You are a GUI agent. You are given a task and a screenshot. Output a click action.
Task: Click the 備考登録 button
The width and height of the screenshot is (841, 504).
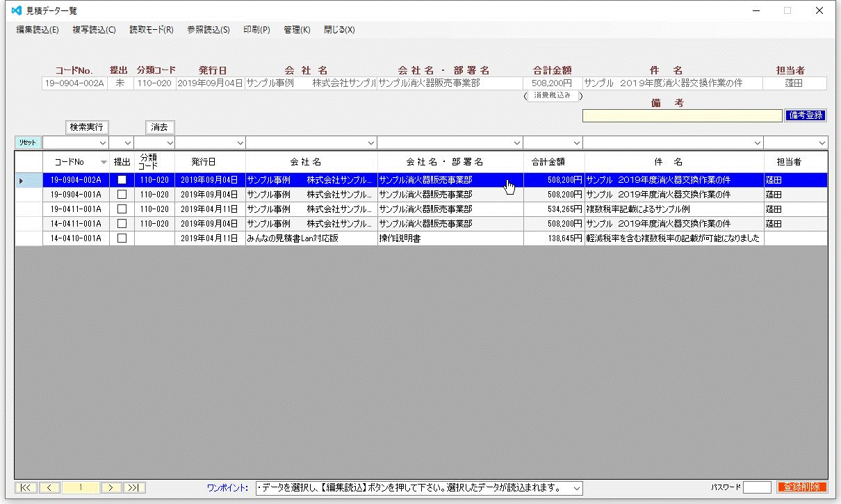pyautogui.click(x=806, y=115)
